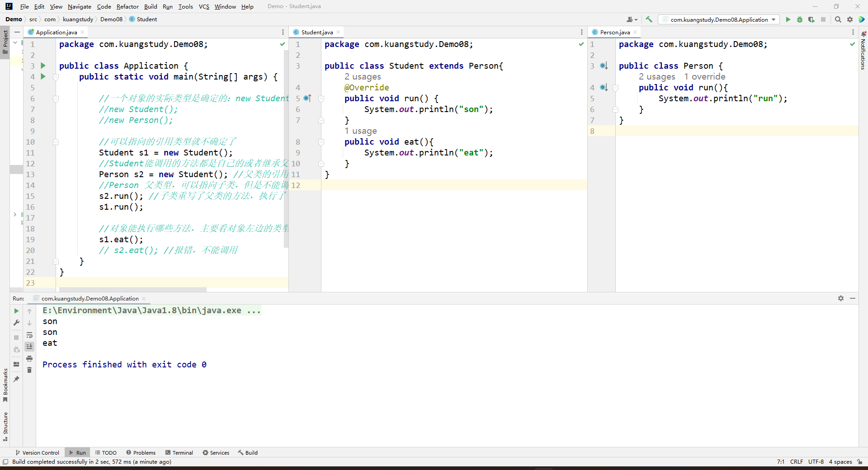Screen dimensions: 868x470
Task: Click the run gutter arrow beside main method
Action: pyautogui.click(x=43, y=76)
